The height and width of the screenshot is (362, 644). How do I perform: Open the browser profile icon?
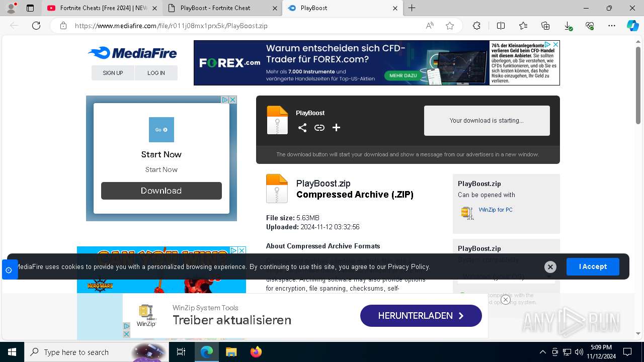coord(11,8)
